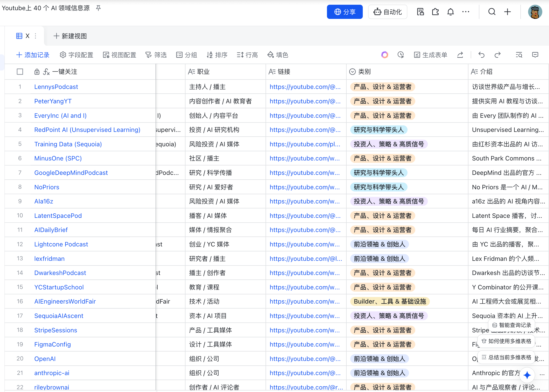Open the GoogleDeepMindPodcast link
Screen dimensions: 549x392
71,173
